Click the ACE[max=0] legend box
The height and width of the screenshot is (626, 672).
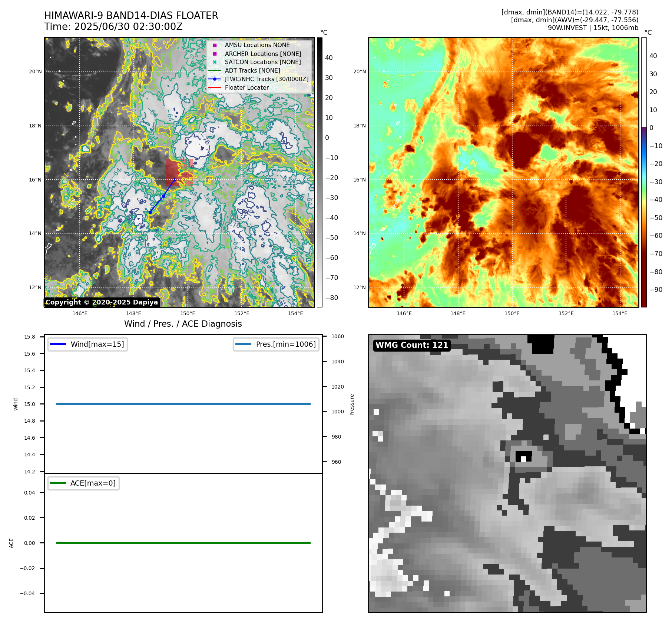click(x=83, y=483)
